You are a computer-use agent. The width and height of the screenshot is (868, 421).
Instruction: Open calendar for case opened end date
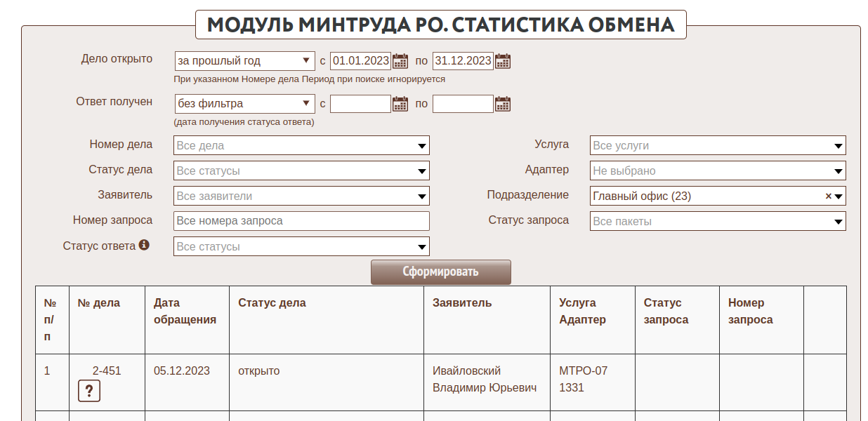tap(503, 61)
